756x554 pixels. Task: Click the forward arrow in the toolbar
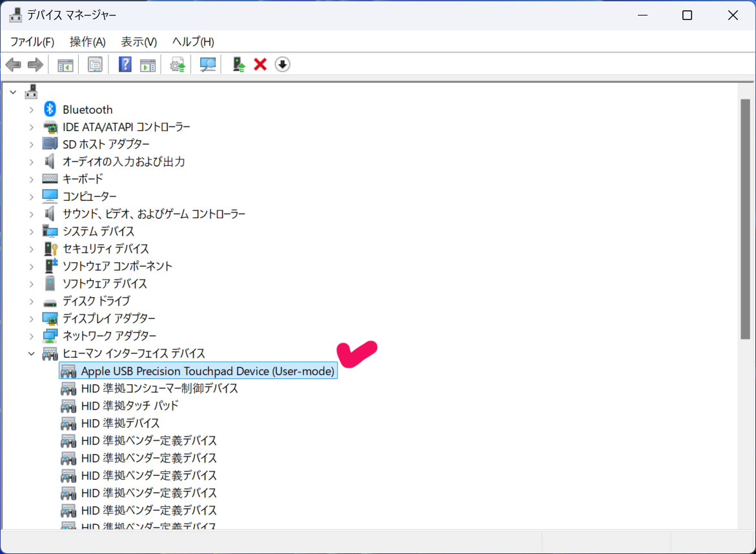click(36, 65)
